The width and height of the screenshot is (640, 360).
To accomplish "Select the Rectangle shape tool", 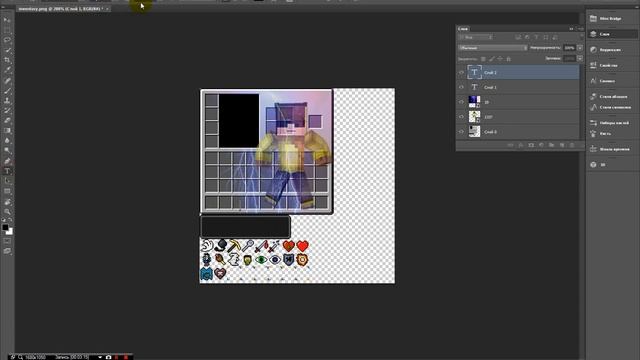I will point(7,191).
